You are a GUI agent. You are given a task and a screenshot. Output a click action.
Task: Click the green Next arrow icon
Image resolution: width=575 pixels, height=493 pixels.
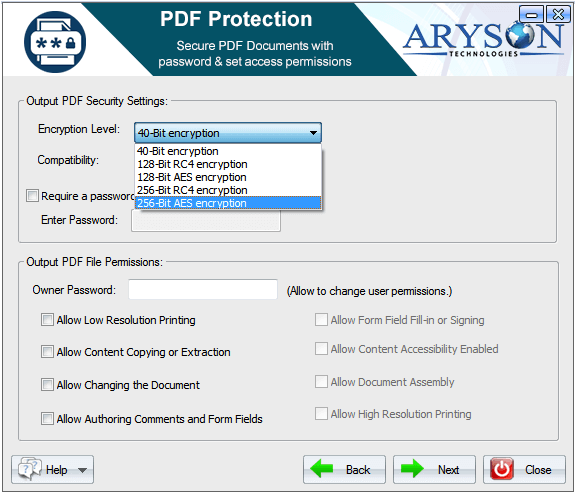(412, 469)
